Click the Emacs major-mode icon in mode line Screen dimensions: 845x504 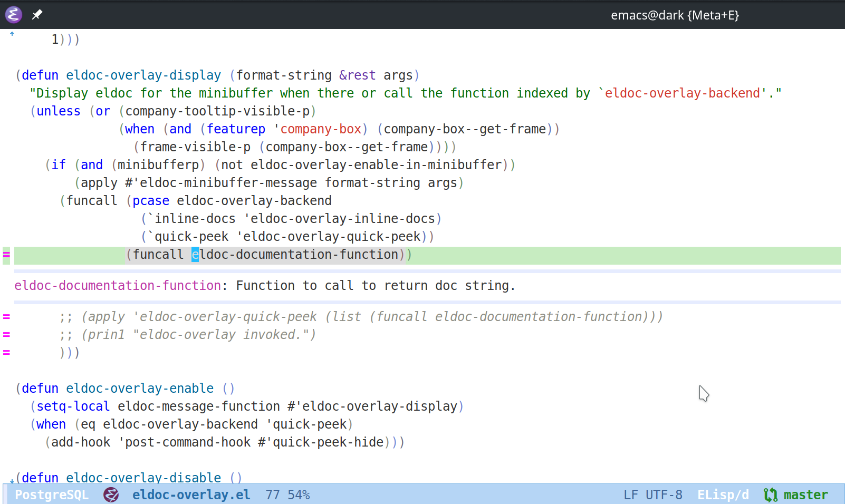click(x=111, y=495)
